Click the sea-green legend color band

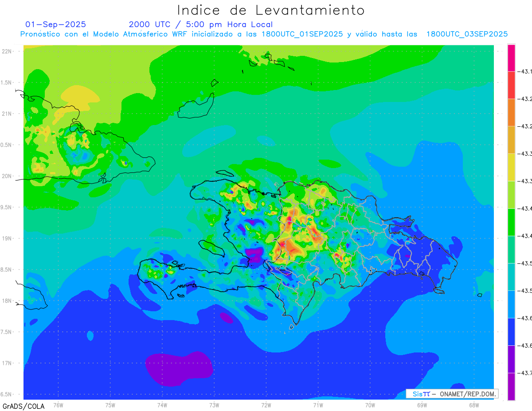point(511,250)
